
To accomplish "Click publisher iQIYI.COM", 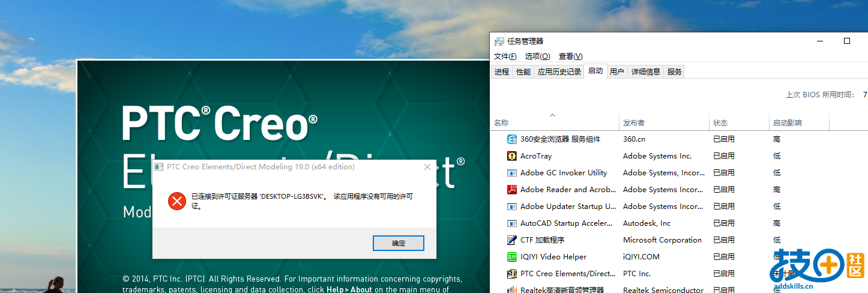I will pos(641,257).
